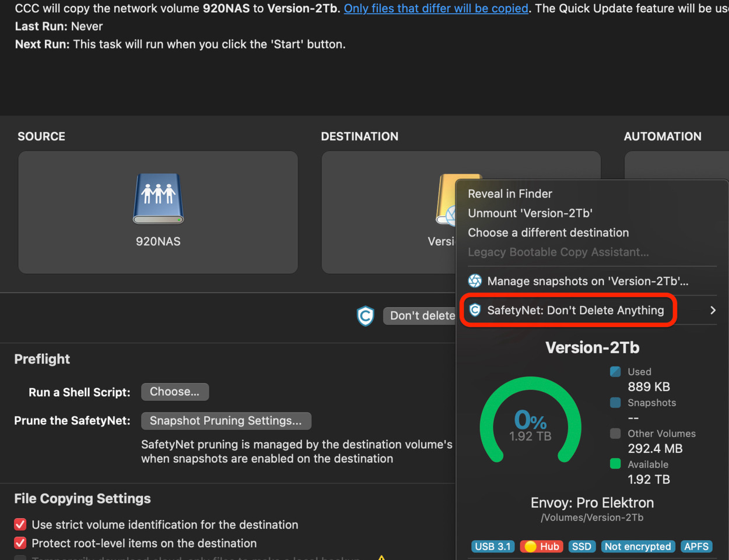Toggle strict volume identification for the destination checkbox
Viewport: 729px width, 560px height.
click(20, 524)
